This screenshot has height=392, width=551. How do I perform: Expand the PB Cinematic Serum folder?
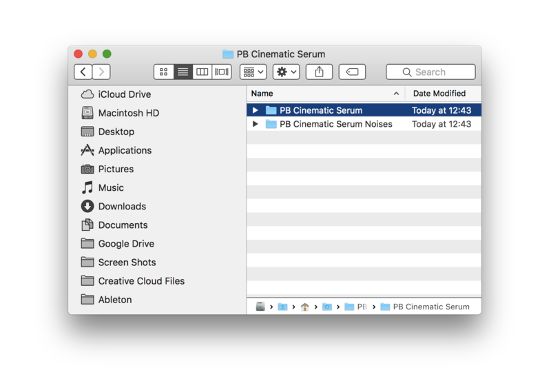[x=256, y=110]
